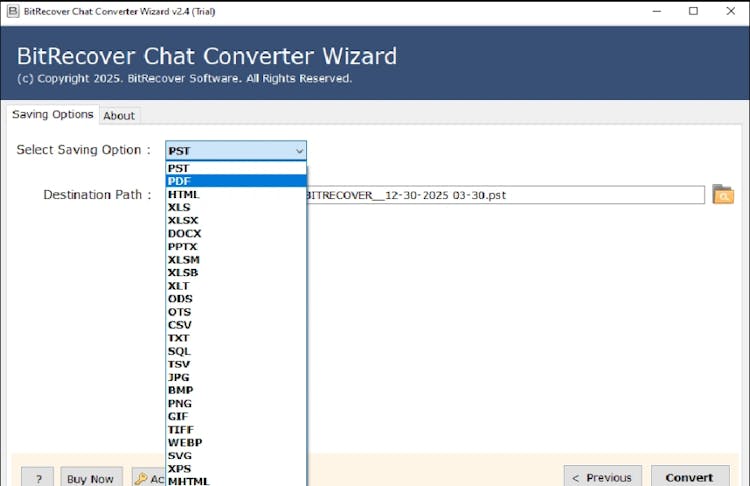This screenshot has height=486, width=750.
Task: Go back with the Previous button
Action: click(x=602, y=477)
